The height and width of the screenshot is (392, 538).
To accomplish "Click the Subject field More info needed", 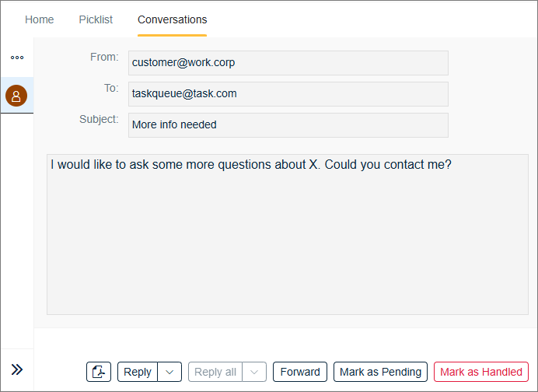I will point(288,125).
